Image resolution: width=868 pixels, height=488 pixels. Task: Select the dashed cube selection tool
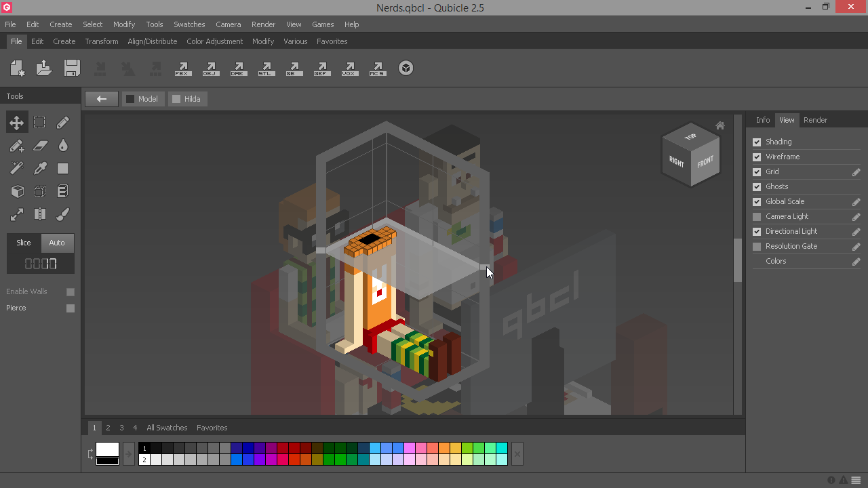point(40,192)
